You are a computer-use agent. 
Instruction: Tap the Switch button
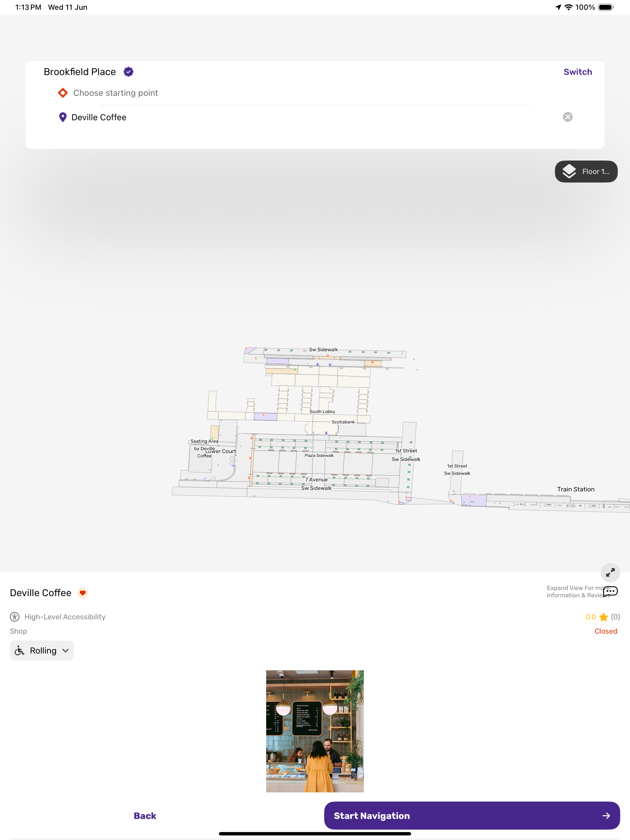[577, 72]
